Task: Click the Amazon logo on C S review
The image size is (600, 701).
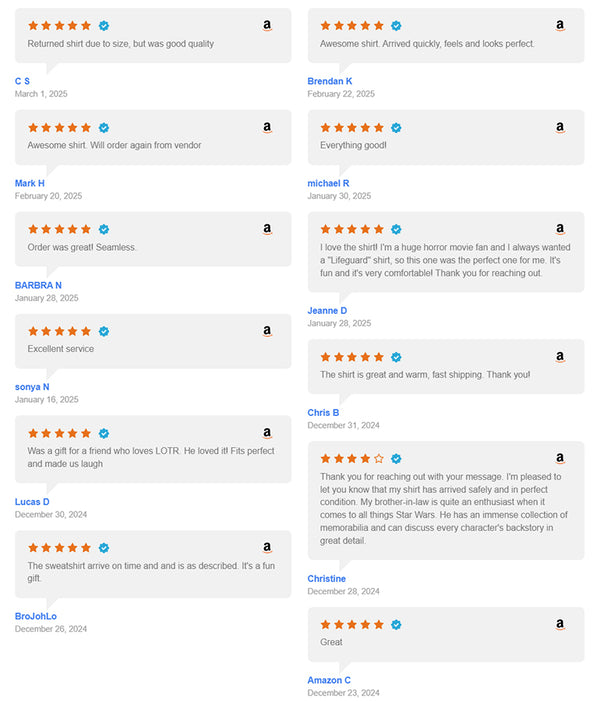Action: 267,26
